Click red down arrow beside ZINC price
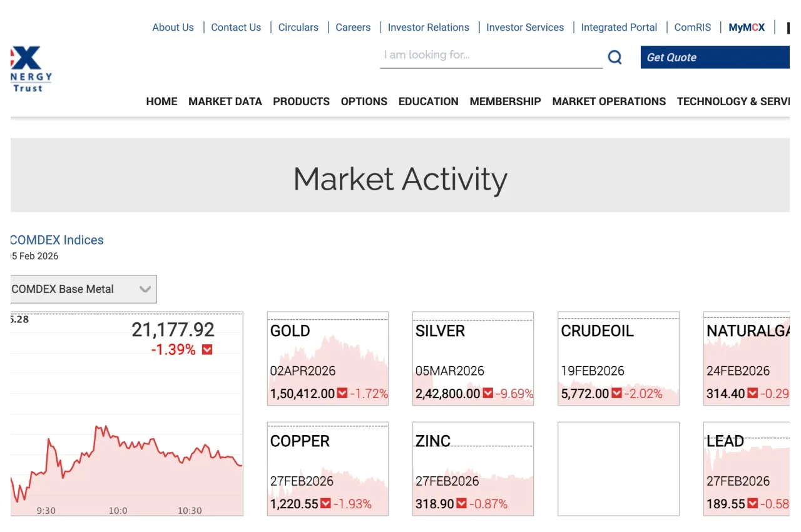 pos(461,504)
